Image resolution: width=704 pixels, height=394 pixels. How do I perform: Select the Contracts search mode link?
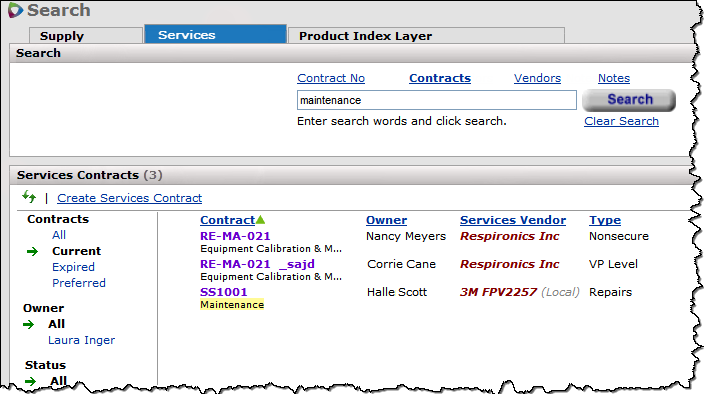440,78
